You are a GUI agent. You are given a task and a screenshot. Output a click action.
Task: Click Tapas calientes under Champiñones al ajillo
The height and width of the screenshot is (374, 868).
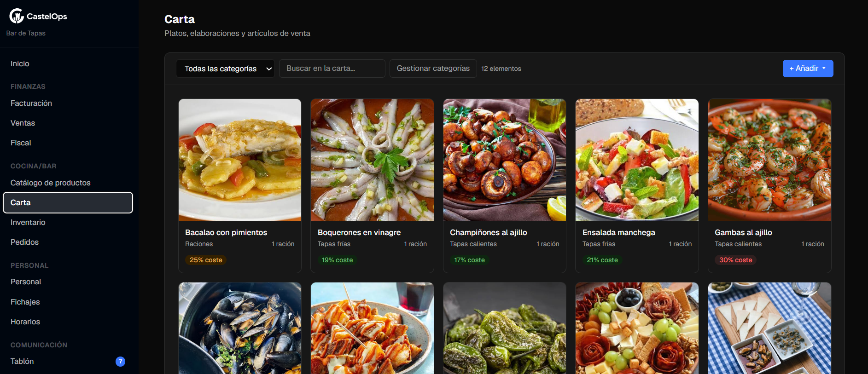pos(473,244)
